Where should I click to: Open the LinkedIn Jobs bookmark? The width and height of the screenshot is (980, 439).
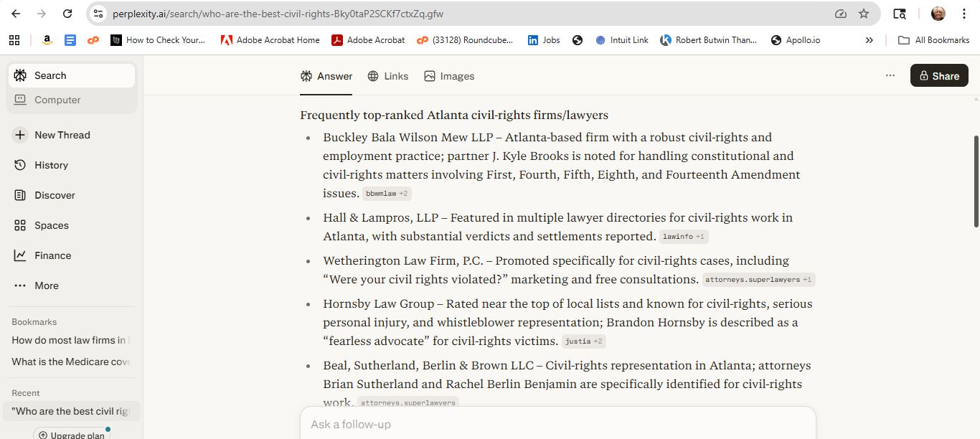pos(544,40)
